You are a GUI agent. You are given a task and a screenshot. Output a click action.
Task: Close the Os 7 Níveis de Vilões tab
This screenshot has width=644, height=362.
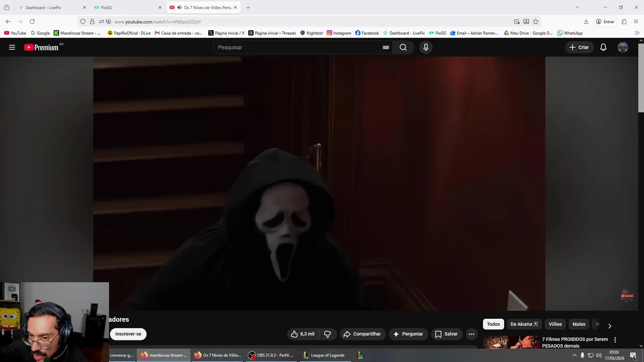(x=235, y=8)
